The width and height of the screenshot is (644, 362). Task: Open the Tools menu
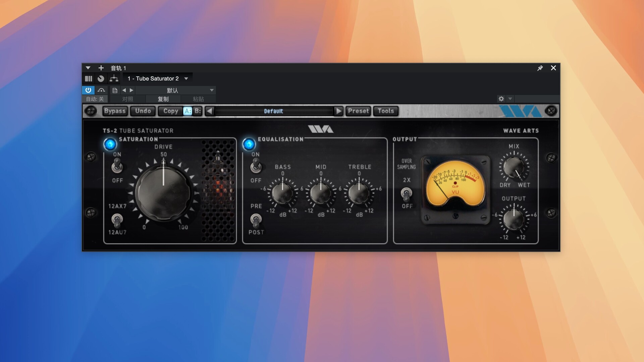point(386,111)
